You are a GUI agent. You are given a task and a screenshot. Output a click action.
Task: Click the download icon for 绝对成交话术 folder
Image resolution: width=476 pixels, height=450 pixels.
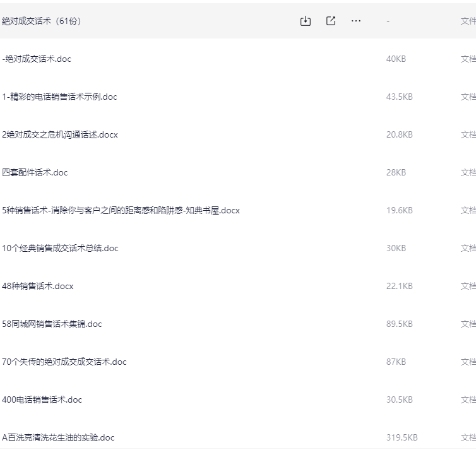306,21
